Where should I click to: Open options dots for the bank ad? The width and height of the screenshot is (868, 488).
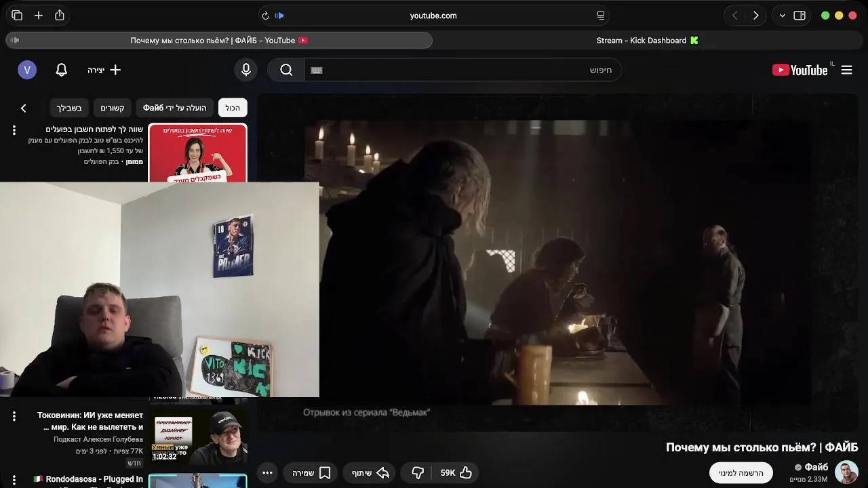(x=14, y=130)
